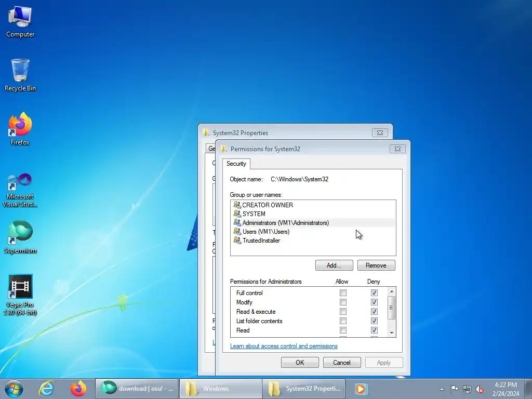This screenshot has height=399, width=532.
Task: Select Administrators (VM1\Administrators) entry
Action: 313,222
